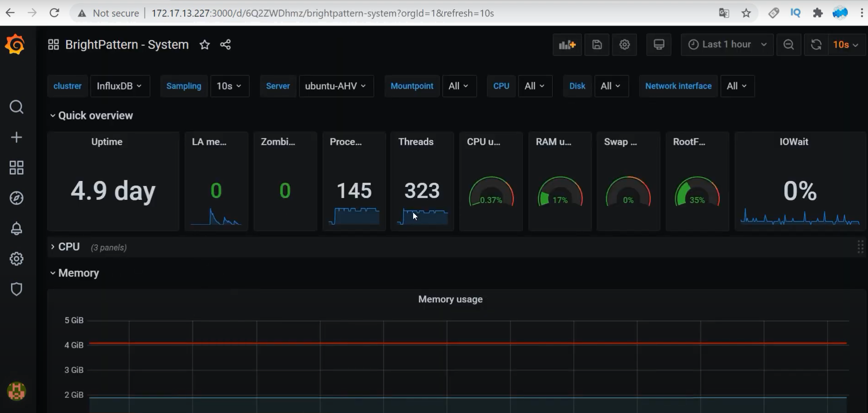Click the BrightPattern - System dashboard title
868x413 pixels.
pyautogui.click(x=127, y=45)
